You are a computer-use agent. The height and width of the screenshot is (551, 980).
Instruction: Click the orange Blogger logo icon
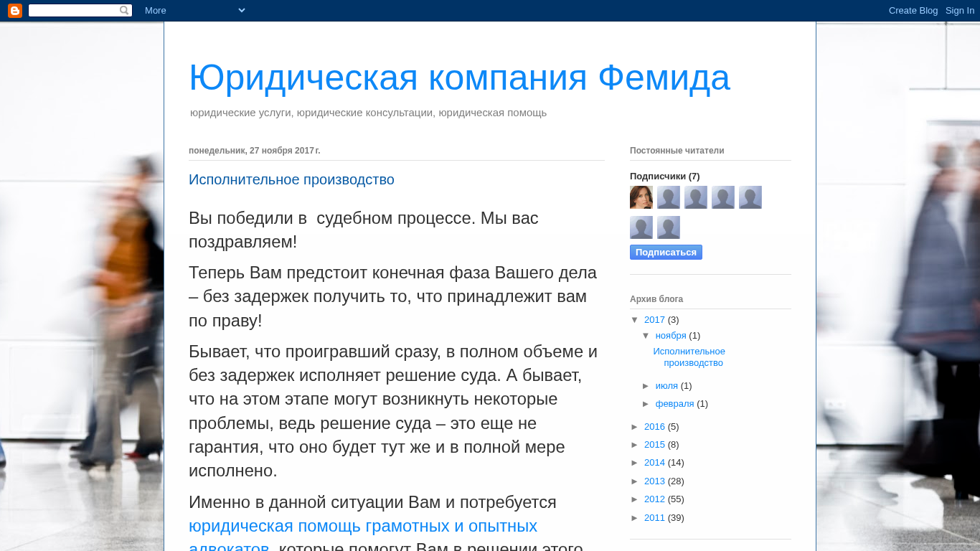15,11
